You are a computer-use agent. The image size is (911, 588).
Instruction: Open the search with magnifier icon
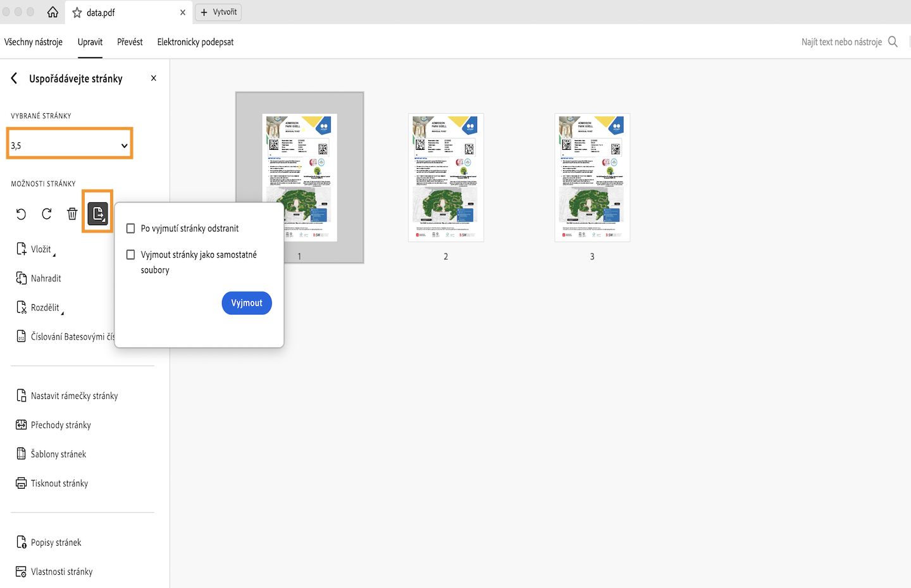pyautogui.click(x=893, y=42)
